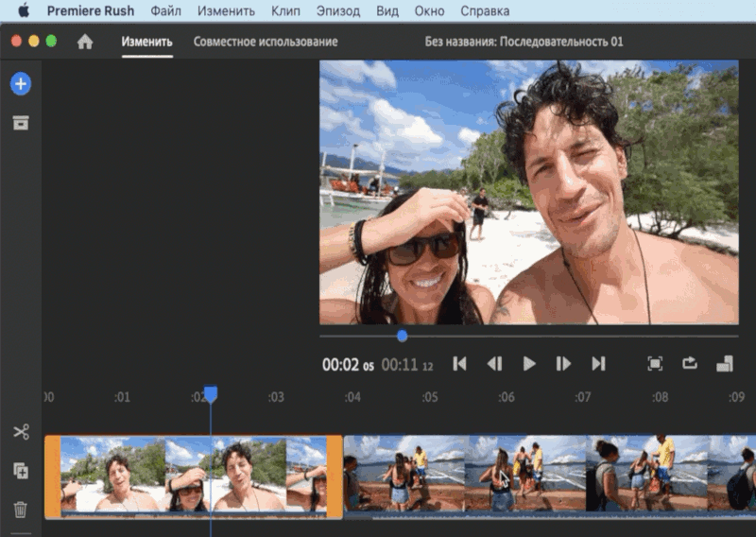Delete clip using the trash icon
Screen dimensions: 756x537
point(21,510)
